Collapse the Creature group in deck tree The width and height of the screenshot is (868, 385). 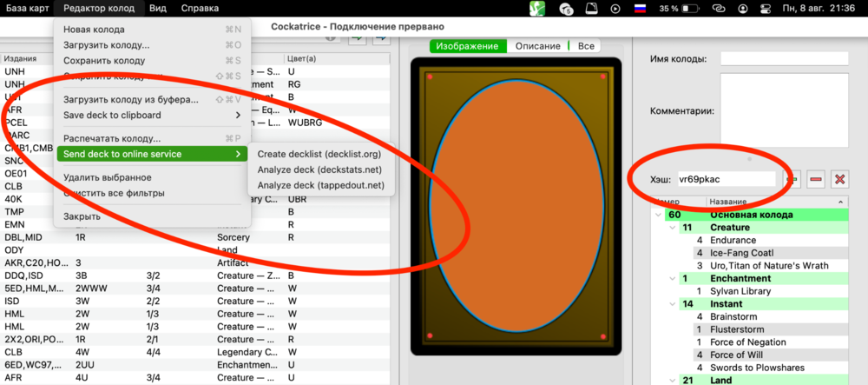(674, 228)
